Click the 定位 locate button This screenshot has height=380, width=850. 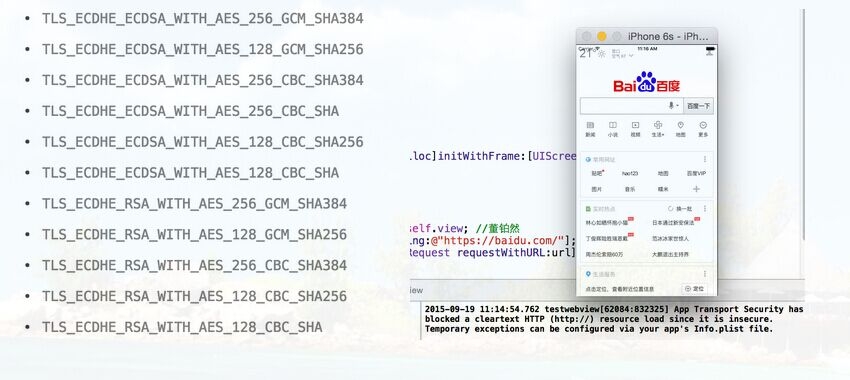pos(694,289)
